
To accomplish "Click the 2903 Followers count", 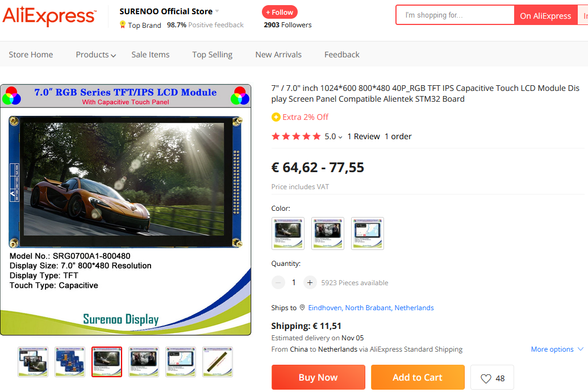I will (x=287, y=25).
